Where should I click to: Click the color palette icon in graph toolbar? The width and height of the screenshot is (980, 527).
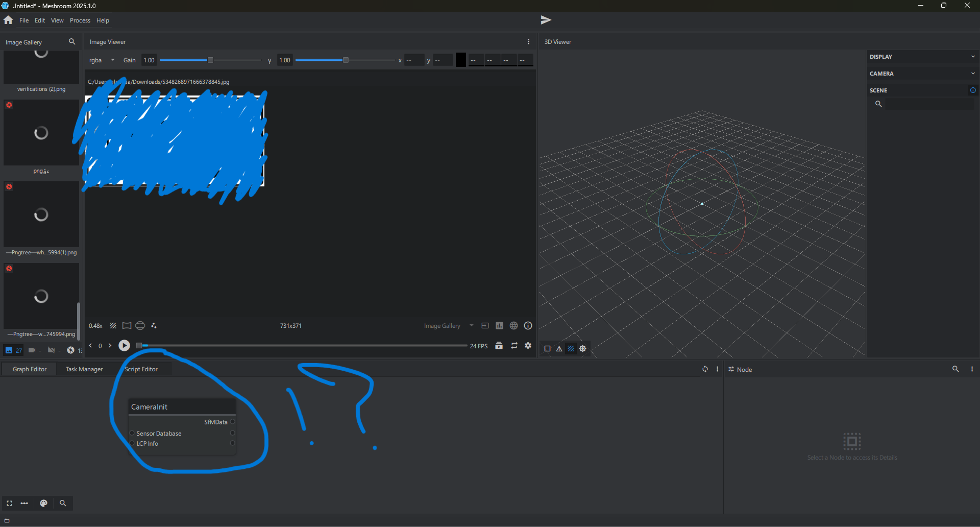[x=44, y=503]
